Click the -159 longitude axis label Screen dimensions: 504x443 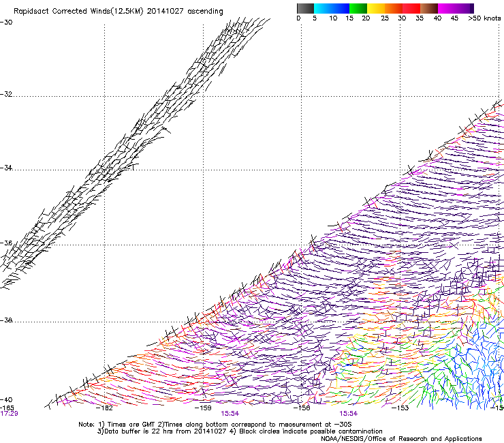(x=203, y=408)
